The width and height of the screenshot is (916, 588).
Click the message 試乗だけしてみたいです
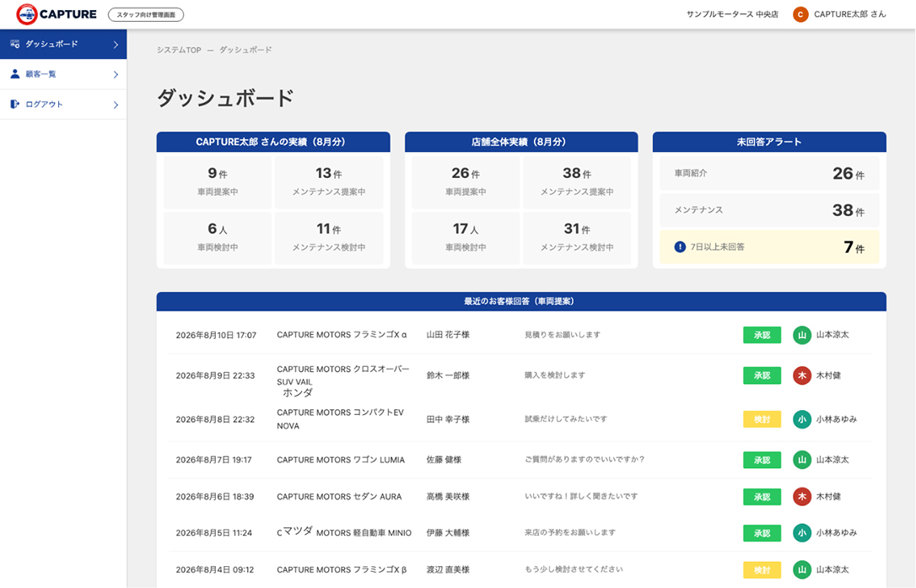pyautogui.click(x=566, y=419)
